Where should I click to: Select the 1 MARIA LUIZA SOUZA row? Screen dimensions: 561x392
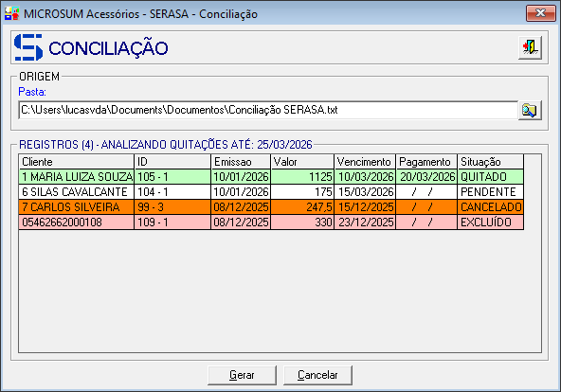click(x=271, y=177)
